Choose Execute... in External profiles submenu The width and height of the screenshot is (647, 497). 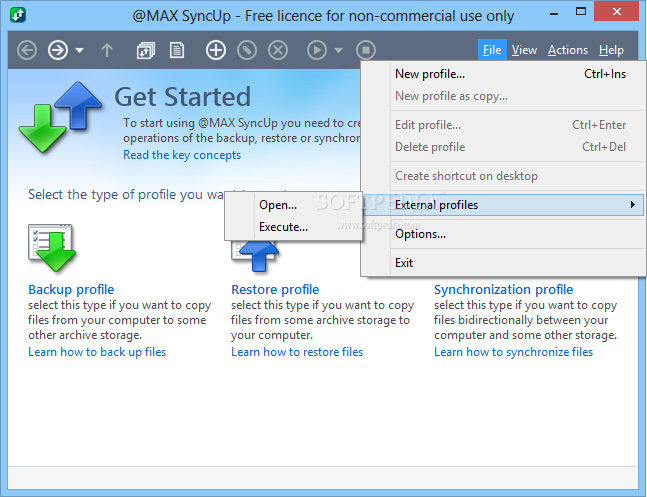point(293,227)
